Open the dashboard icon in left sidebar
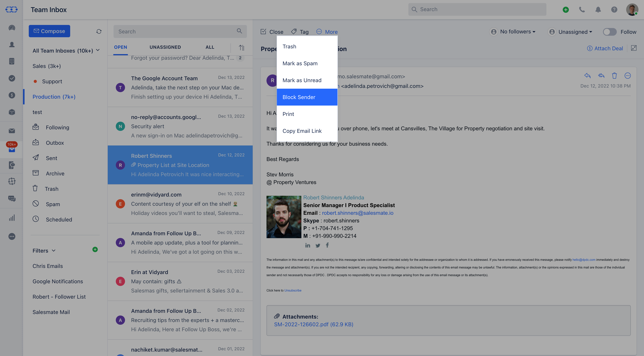 tap(12, 28)
